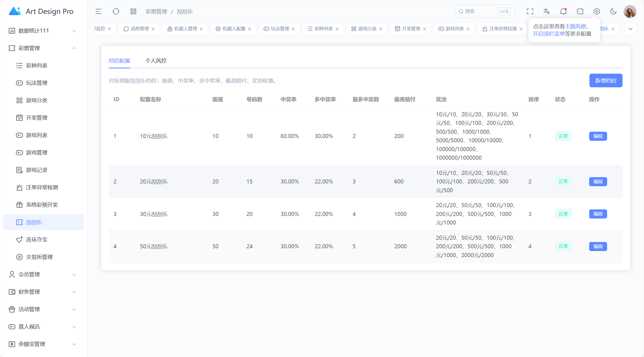
Task: Click the 搜索 search field
Action: tap(485, 11)
